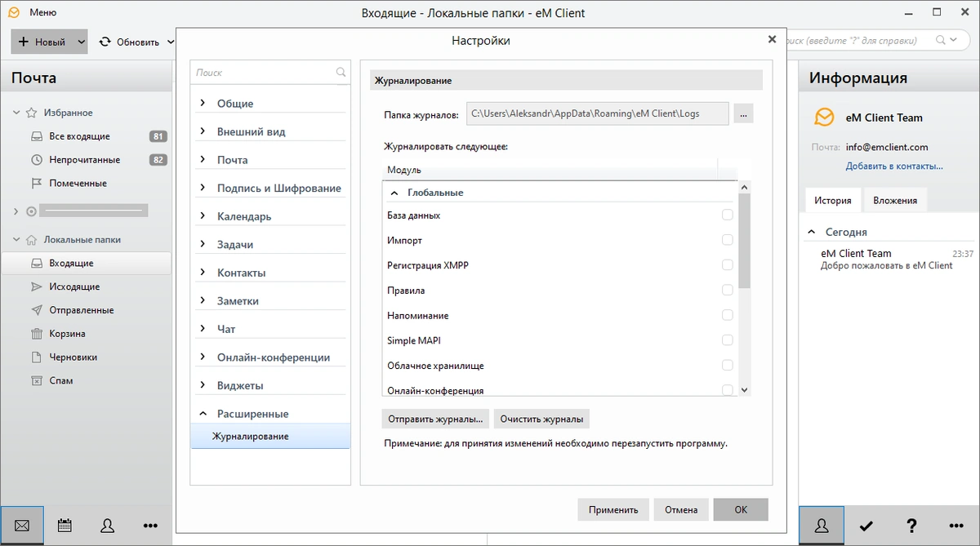Click the Отправить журналы button

(x=435, y=419)
